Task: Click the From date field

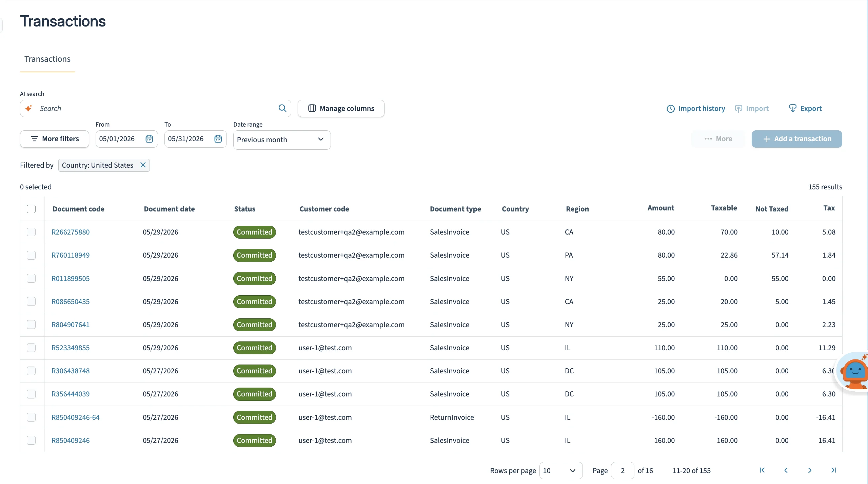Action: [126, 139]
